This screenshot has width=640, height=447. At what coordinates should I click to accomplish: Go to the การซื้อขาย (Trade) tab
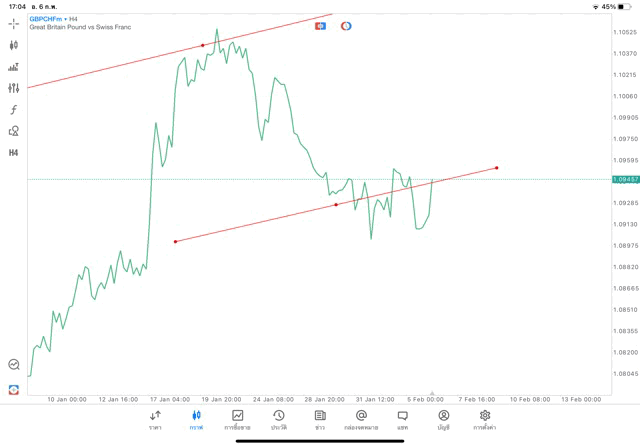click(237, 419)
